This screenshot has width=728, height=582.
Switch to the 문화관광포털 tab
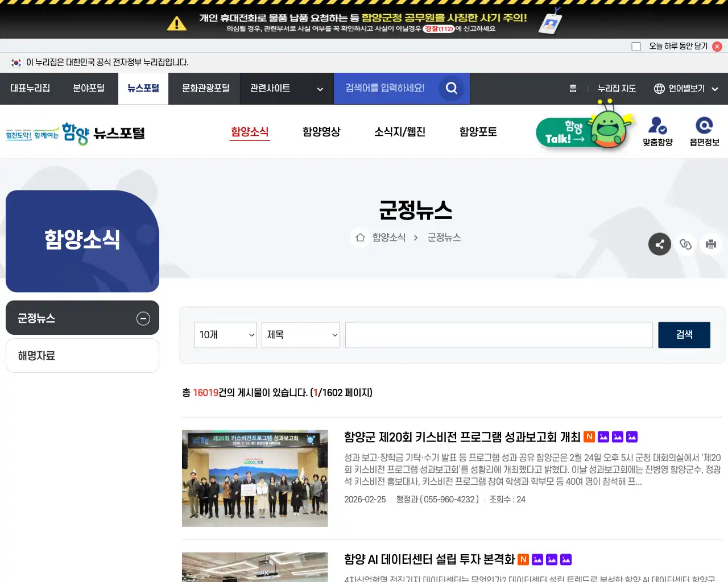click(204, 88)
